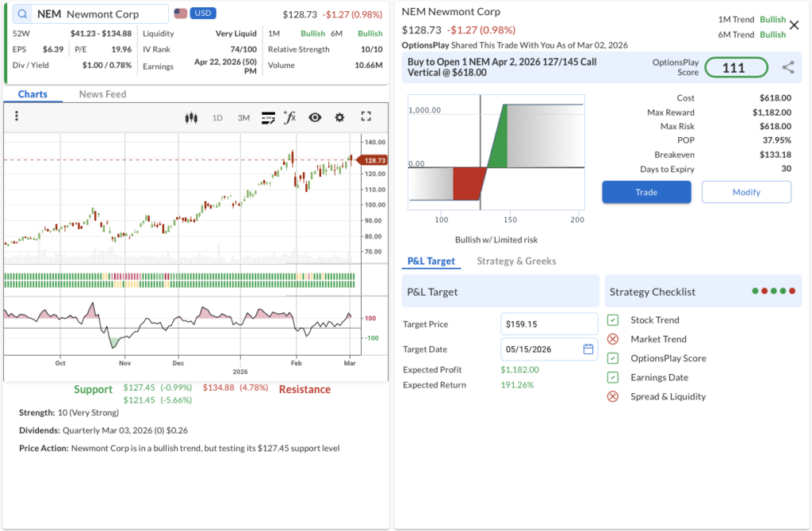Screen dimensions: 812x531
Task: Open calendar picker for Target Date
Action: [588, 349]
